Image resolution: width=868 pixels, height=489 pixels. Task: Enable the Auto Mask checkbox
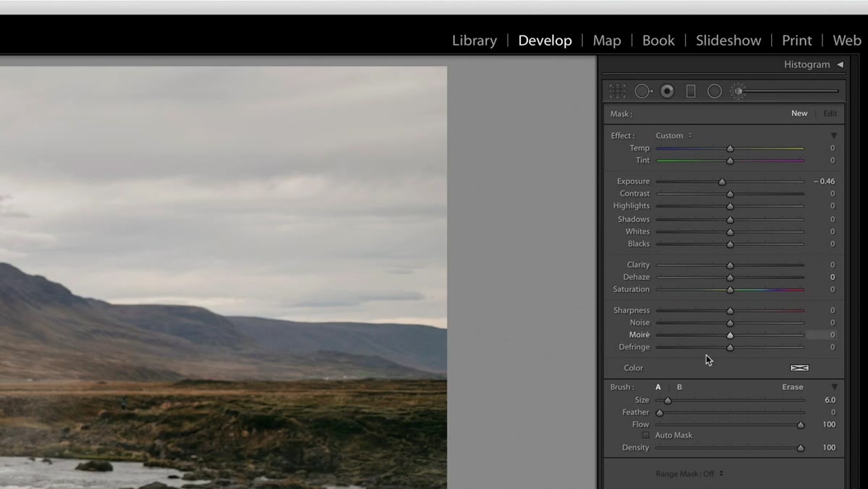point(646,435)
